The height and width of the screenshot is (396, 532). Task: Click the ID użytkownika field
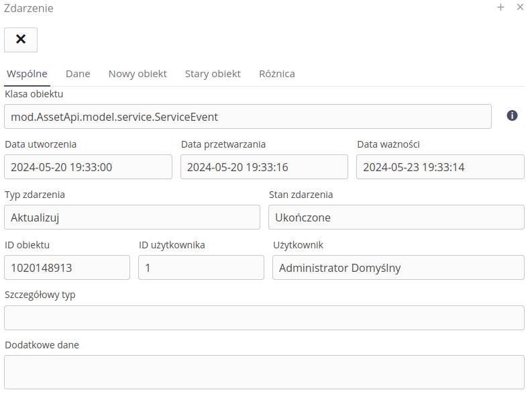201,268
